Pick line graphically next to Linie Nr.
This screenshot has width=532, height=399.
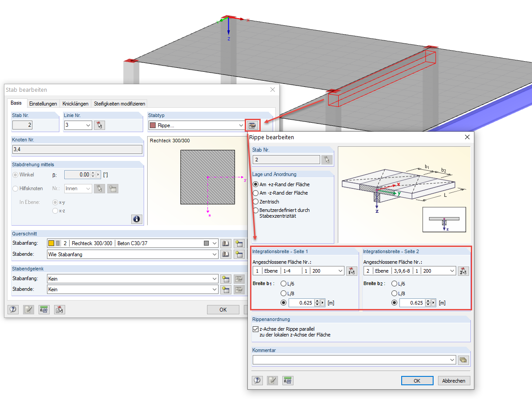pos(99,125)
